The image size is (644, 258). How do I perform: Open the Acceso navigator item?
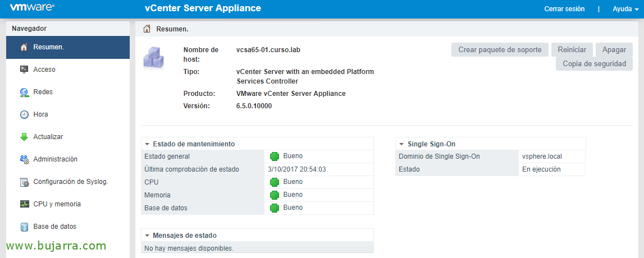(x=68, y=70)
